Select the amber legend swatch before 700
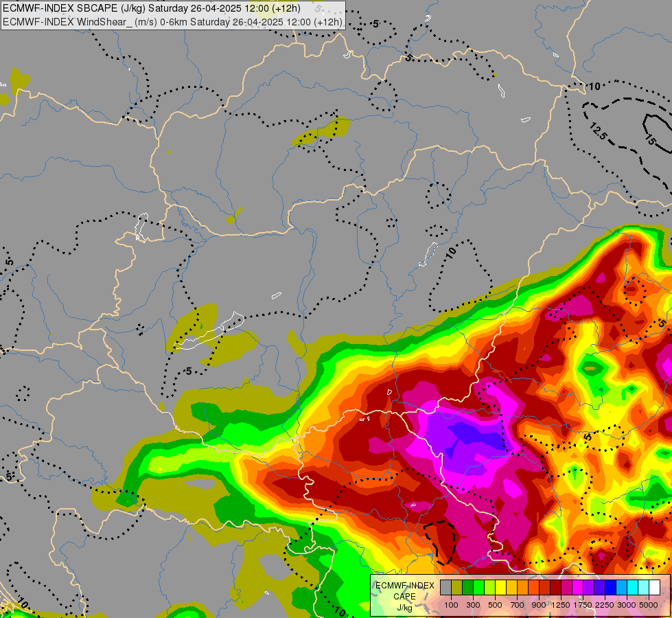672x618 pixels. (x=511, y=588)
